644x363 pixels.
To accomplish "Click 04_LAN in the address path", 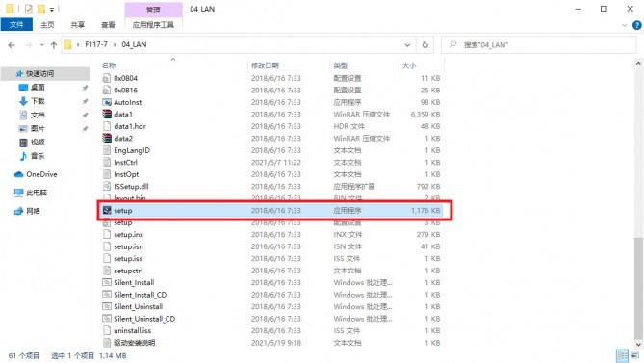I will click(x=134, y=44).
